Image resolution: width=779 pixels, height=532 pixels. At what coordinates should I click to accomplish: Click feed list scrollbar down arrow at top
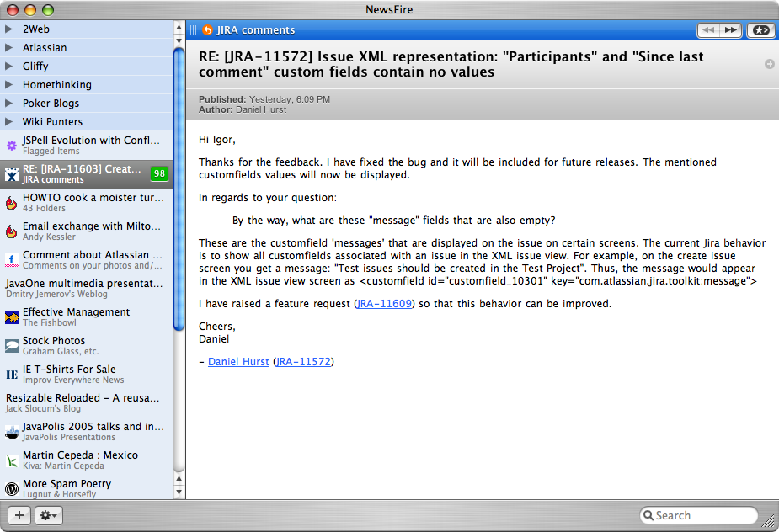pos(179,40)
